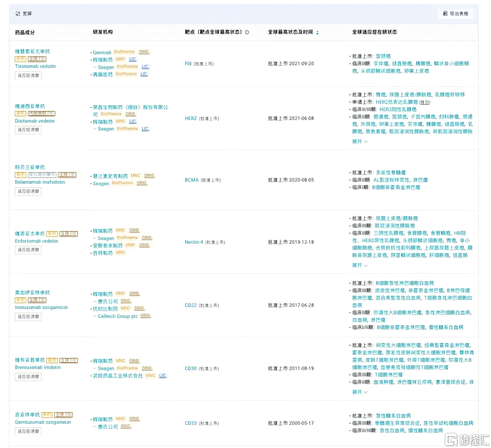This screenshot has height=448, width=491.
Task: Select the date 2000-05-17 status cell
Action: tap(291, 424)
